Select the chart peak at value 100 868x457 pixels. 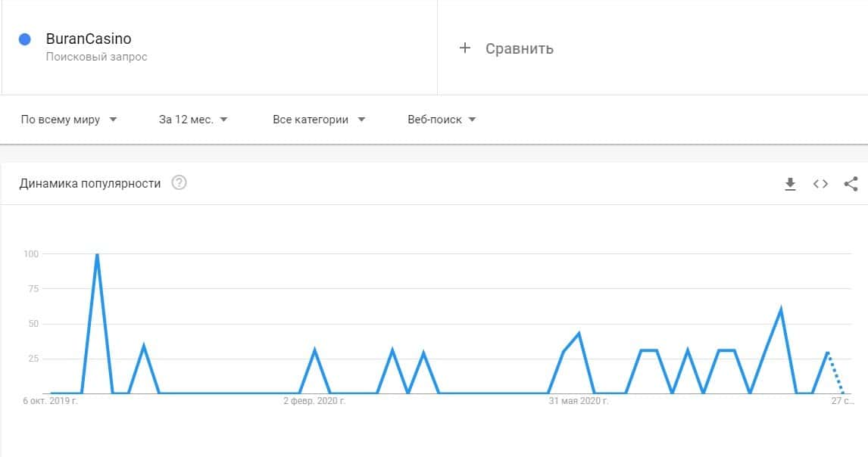tap(97, 255)
